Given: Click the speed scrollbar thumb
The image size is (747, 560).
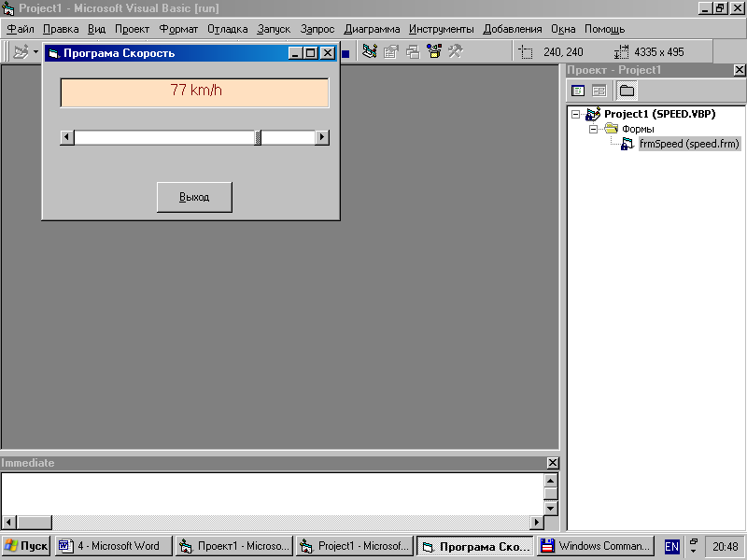Looking at the screenshot, I should pyautogui.click(x=258, y=137).
